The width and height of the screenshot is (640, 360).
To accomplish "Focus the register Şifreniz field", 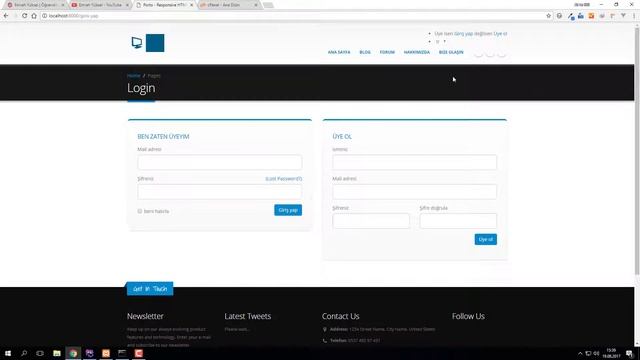I will pos(371,221).
